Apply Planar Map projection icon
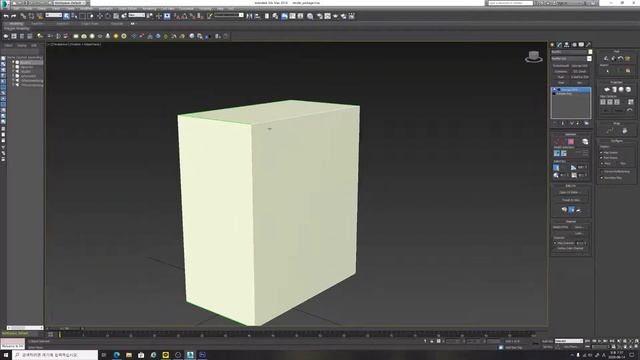The width and height of the screenshot is (640, 360). 607,89
